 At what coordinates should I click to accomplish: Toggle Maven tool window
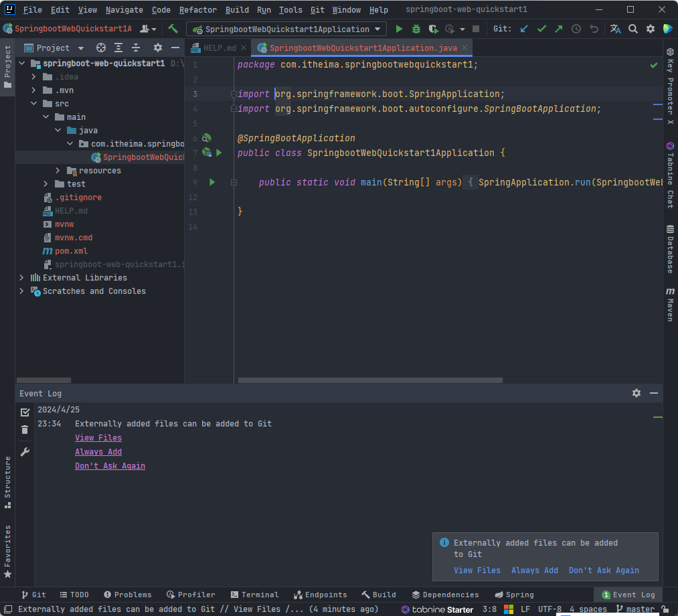670,305
